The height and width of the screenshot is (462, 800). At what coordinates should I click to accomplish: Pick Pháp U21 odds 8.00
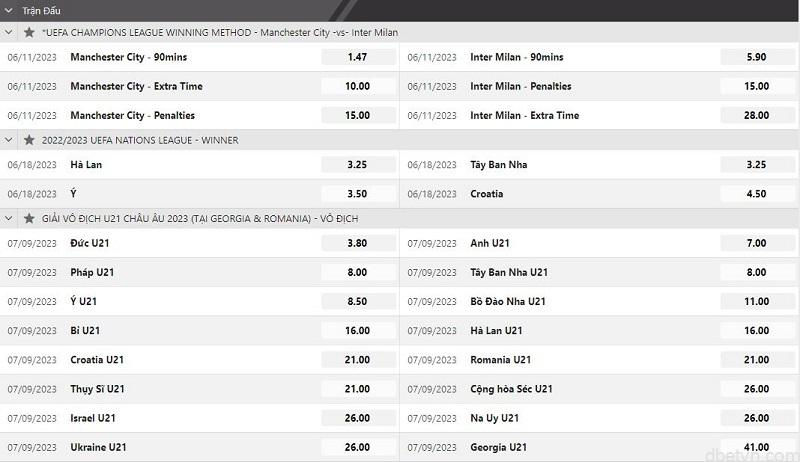(x=358, y=272)
